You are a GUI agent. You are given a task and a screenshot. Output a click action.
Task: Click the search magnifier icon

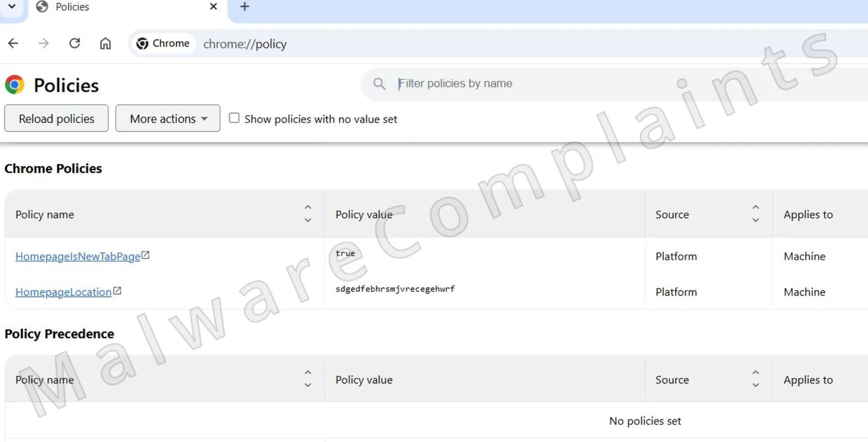pyautogui.click(x=379, y=84)
